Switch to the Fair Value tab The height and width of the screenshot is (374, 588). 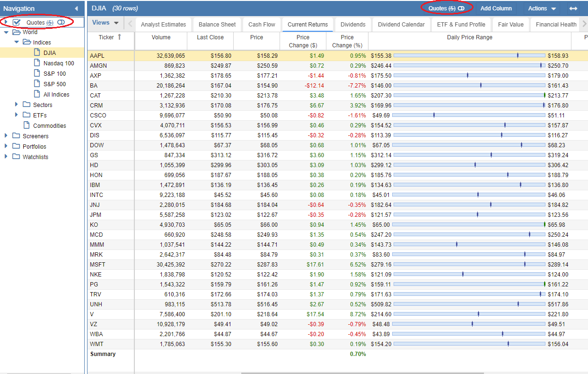511,25
